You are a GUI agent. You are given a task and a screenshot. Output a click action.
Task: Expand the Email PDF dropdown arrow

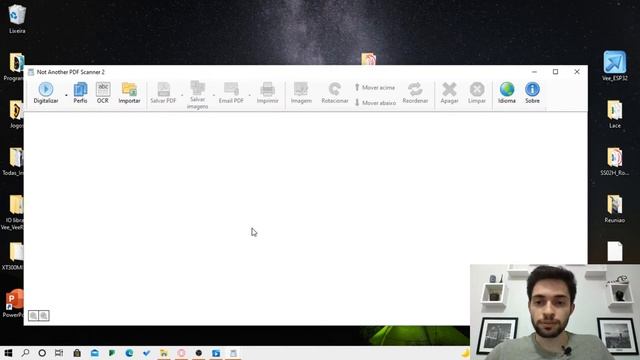click(249, 95)
